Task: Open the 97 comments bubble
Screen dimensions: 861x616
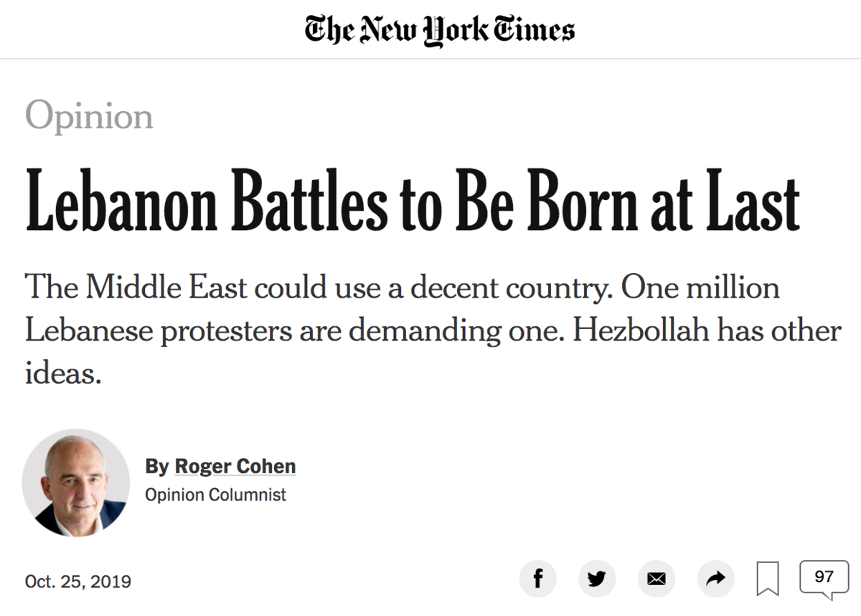Action: (824, 578)
